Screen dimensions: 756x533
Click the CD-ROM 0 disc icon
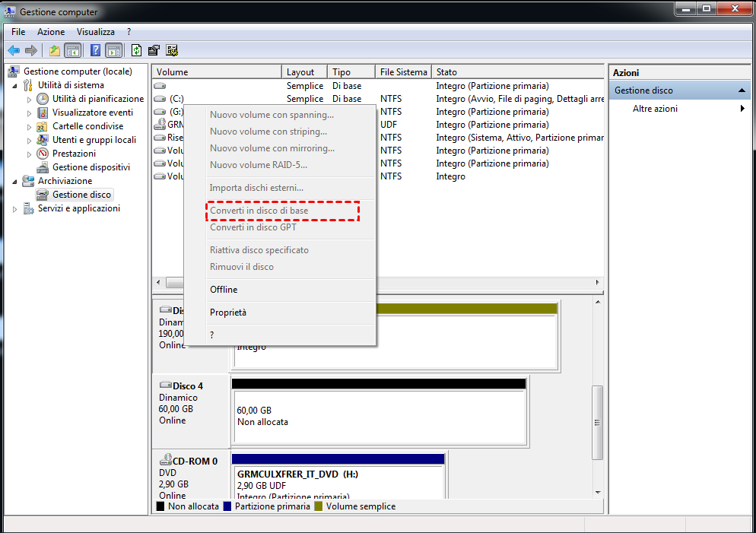166,460
